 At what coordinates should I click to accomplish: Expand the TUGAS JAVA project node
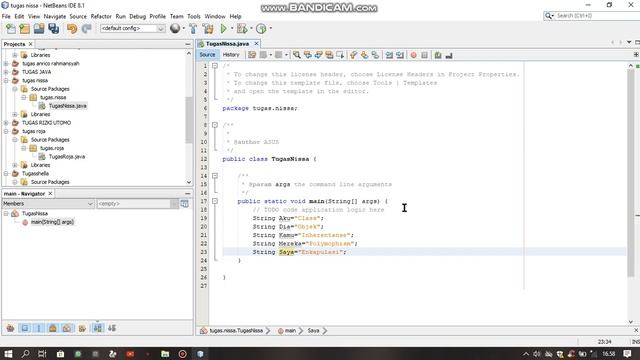click(x=6, y=72)
